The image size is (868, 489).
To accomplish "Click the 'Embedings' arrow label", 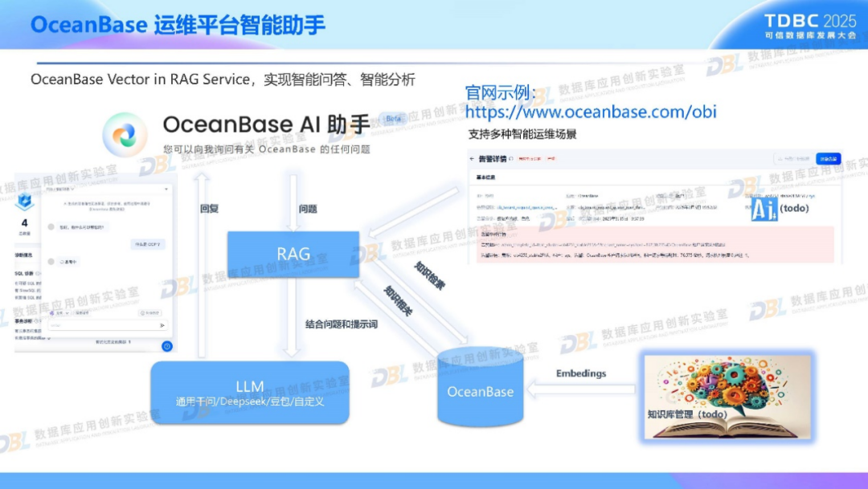I will [x=581, y=373].
